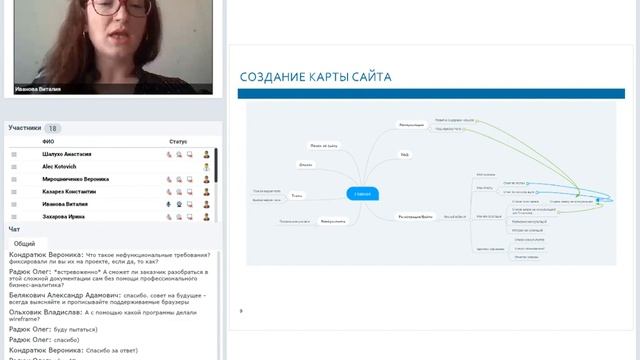Open row menu for Захарова Ирина
Screen dimensions: 640x360
(14, 217)
